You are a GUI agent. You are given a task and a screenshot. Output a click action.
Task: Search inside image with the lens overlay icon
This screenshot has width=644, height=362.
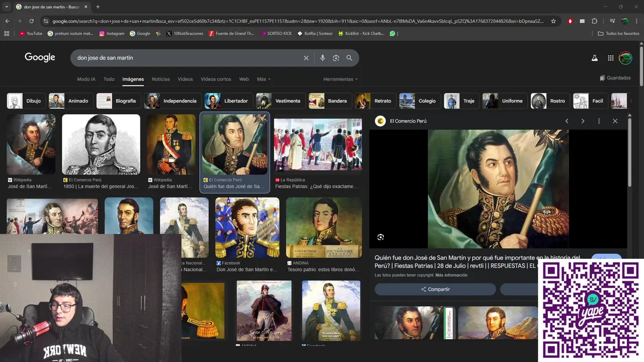pos(380,237)
